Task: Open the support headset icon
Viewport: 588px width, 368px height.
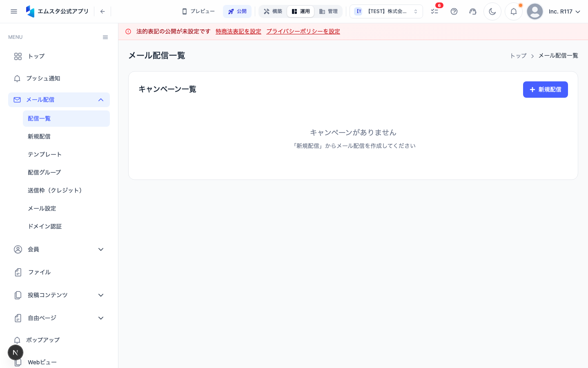Action: 473,11
